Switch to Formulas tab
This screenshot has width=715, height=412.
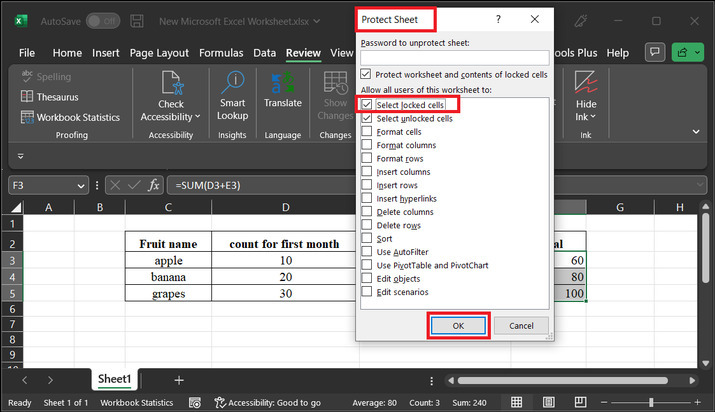(221, 53)
